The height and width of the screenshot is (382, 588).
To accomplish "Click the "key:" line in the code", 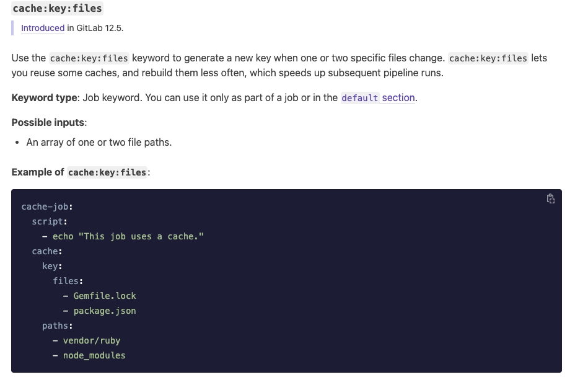I will click(x=52, y=266).
